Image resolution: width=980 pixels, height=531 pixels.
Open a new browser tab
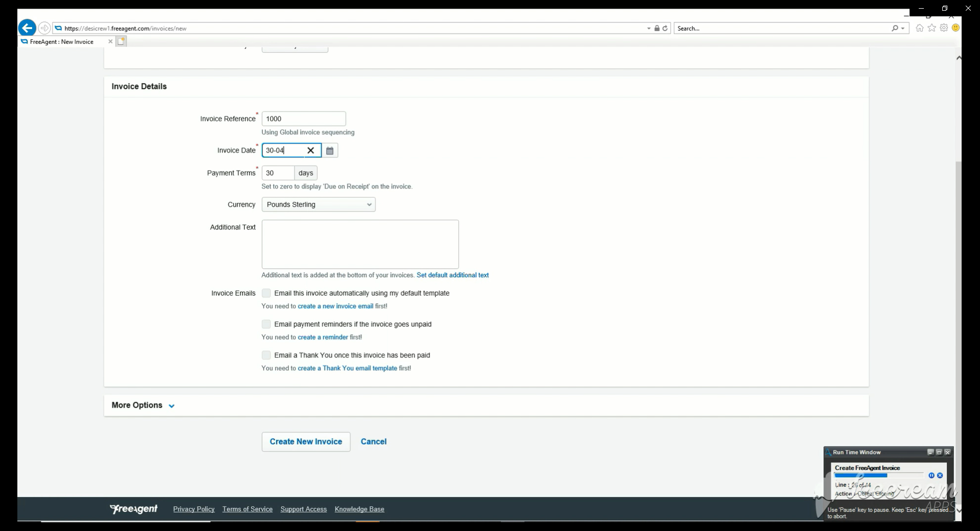121,41
